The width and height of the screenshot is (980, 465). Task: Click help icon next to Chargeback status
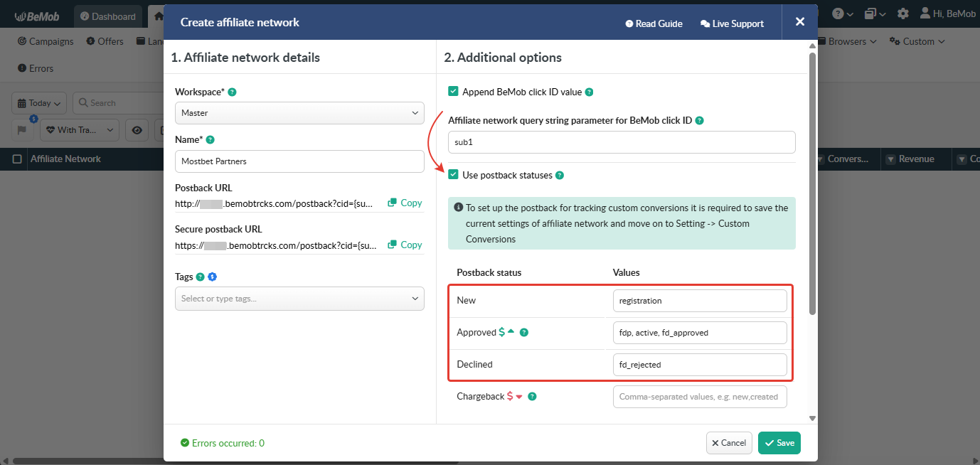(x=532, y=397)
